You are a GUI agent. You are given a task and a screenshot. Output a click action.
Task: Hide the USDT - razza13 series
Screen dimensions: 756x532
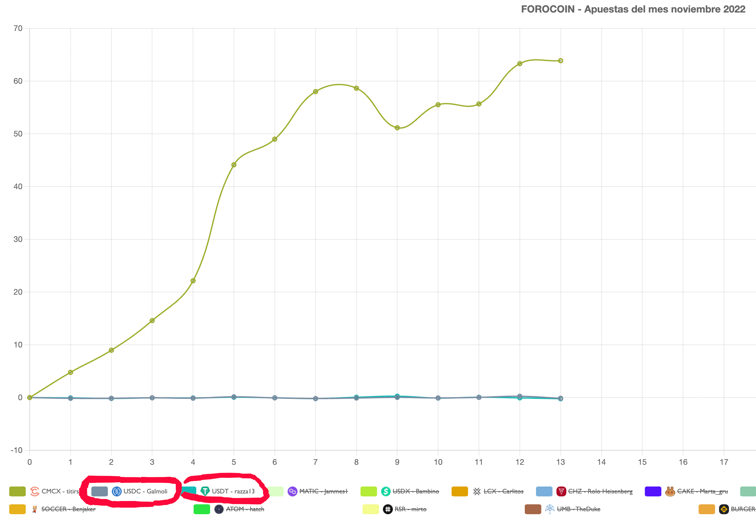233,491
